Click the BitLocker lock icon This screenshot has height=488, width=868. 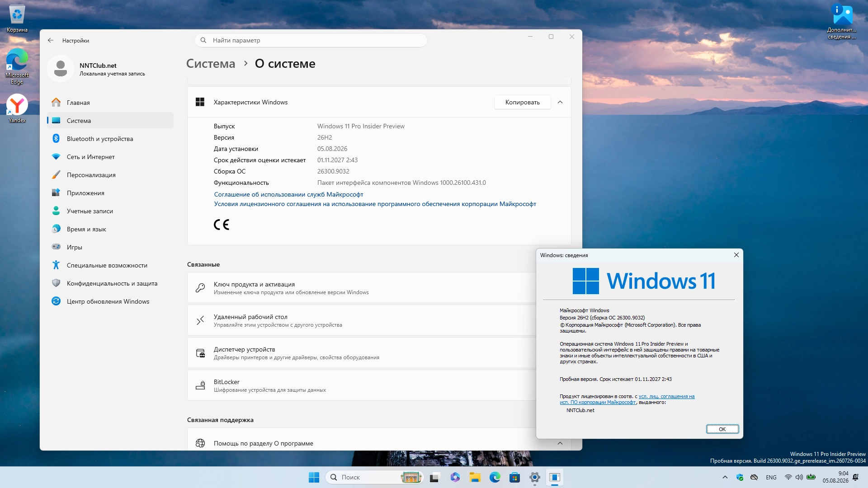[x=200, y=385]
